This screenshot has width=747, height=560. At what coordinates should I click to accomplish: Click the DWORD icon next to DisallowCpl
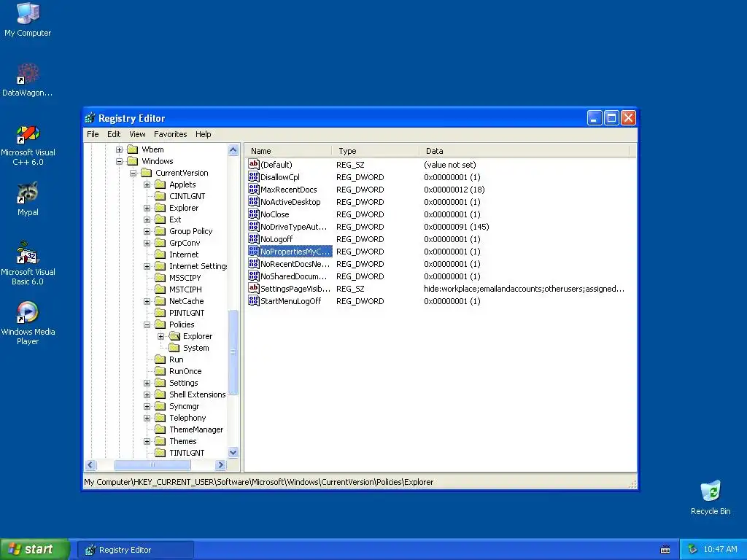(253, 176)
